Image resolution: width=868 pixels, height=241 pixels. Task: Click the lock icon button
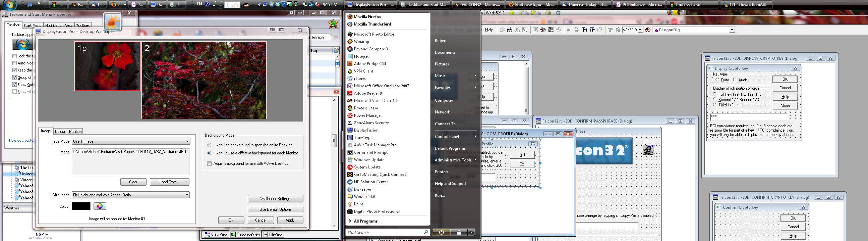[459, 232]
